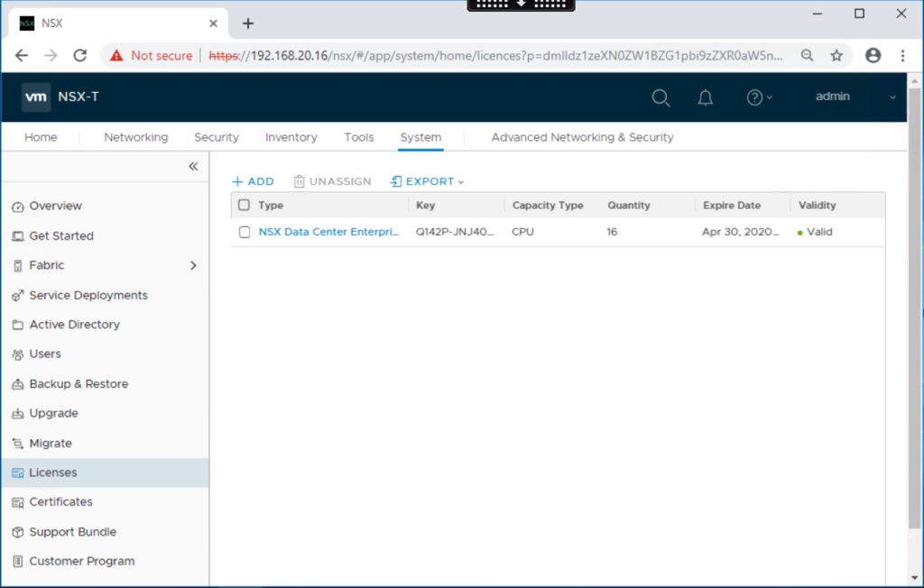Open Overview in the sidebar

click(x=55, y=207)
